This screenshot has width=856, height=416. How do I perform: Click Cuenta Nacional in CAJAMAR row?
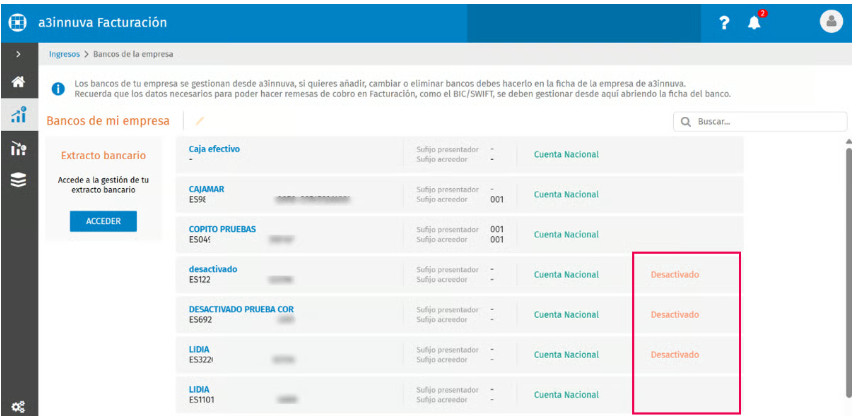pos(566,194)
